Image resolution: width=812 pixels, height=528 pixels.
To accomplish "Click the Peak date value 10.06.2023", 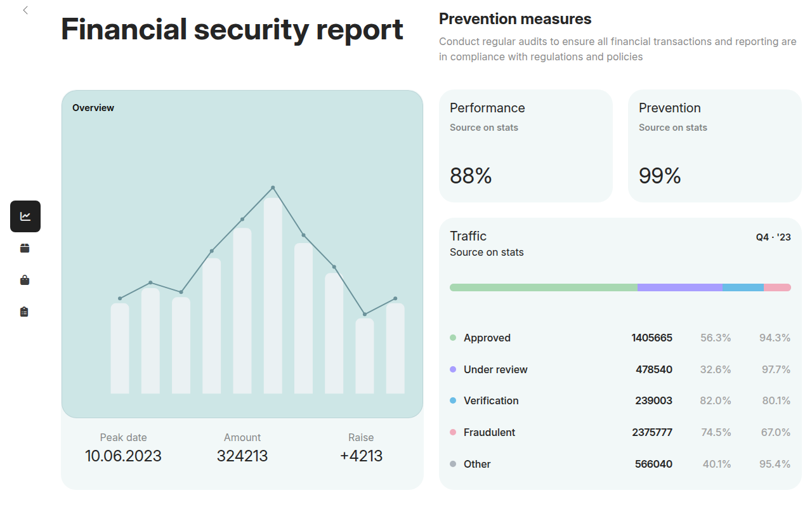I will click(123, 456).
